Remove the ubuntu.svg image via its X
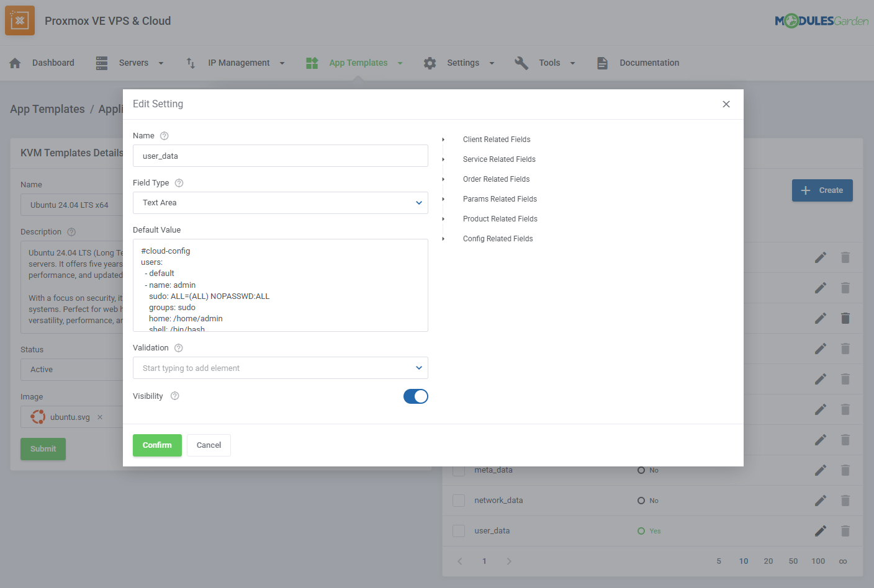This screenshot has height=588, width=874. tap(100, 417)
